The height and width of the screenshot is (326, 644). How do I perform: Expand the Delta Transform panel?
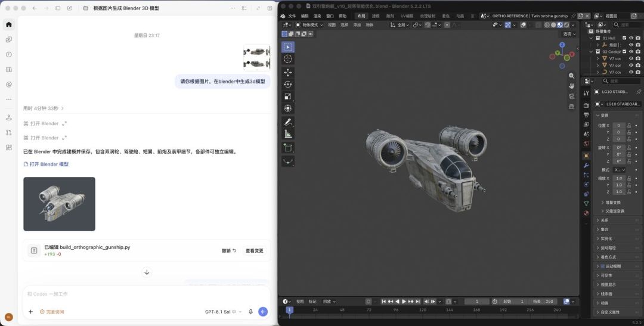(613, 203)
